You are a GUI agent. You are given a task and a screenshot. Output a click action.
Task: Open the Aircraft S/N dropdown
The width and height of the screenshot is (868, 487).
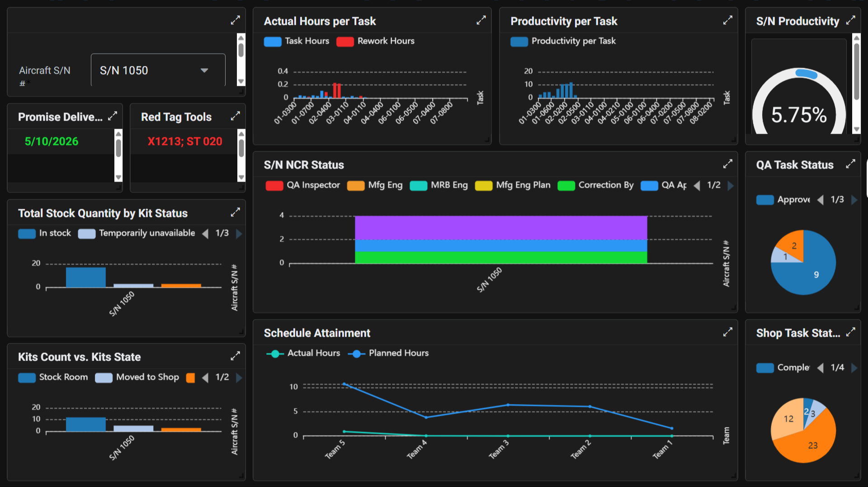(158, 70)
